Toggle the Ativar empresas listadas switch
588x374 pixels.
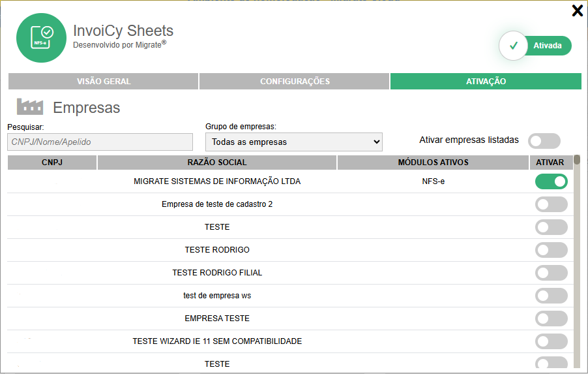(x=544, y=140)
